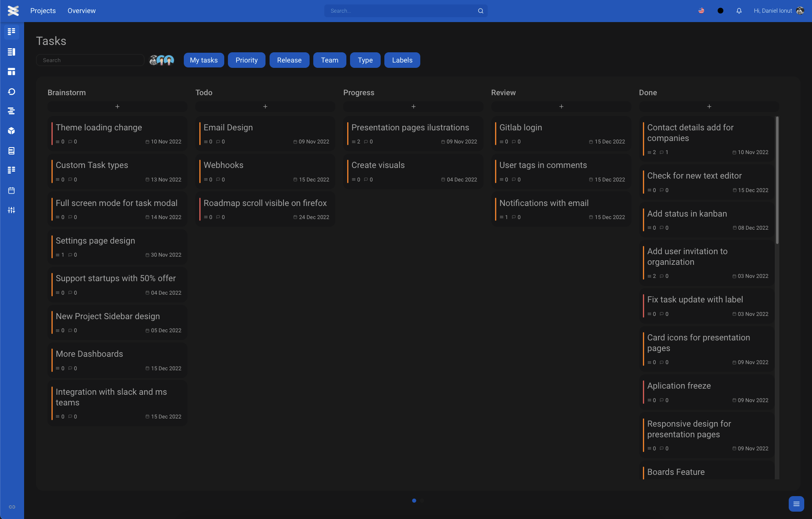812x519 pixels.
Task: Toggle the My tasks filter
Action: coord(204,60)
